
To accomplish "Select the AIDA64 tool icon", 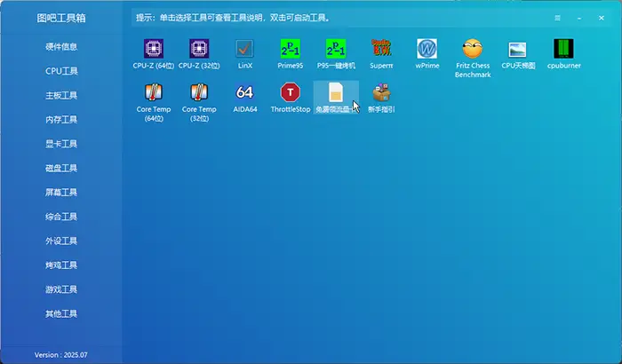I will (x=244, y=92).
